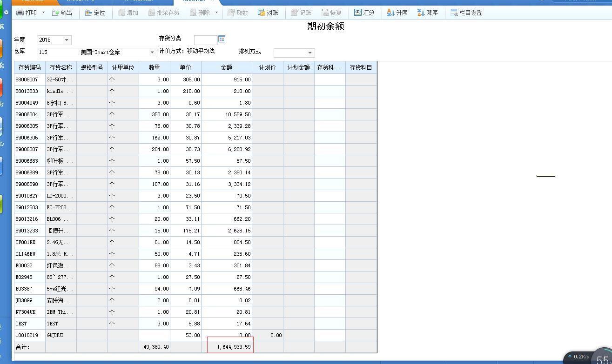Image resolution: width=612 pixels, height=364 pixels.
Task: Open the 删除 dropdown arrow
Action: (216, 13)
